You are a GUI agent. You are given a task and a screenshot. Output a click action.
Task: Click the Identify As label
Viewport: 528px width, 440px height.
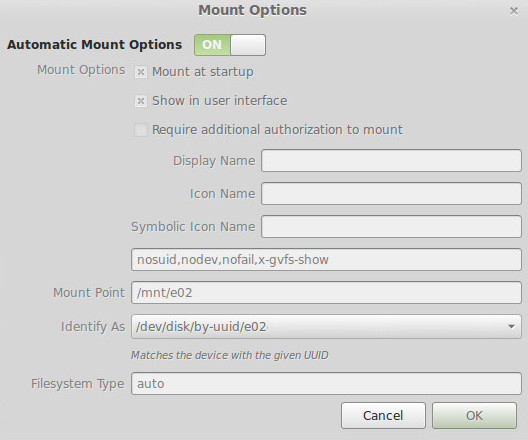pos(93,327)
